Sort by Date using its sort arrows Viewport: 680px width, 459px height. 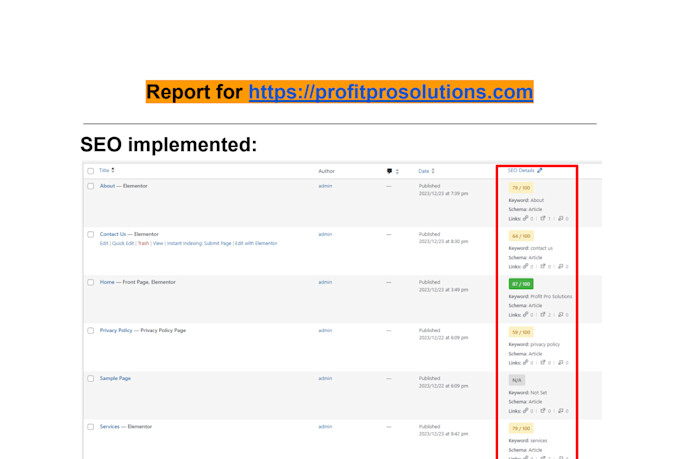[433, 171]
